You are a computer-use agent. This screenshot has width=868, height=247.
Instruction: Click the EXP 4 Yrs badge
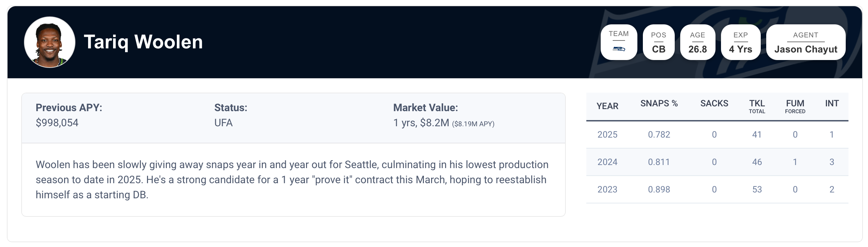coord(740,43)
